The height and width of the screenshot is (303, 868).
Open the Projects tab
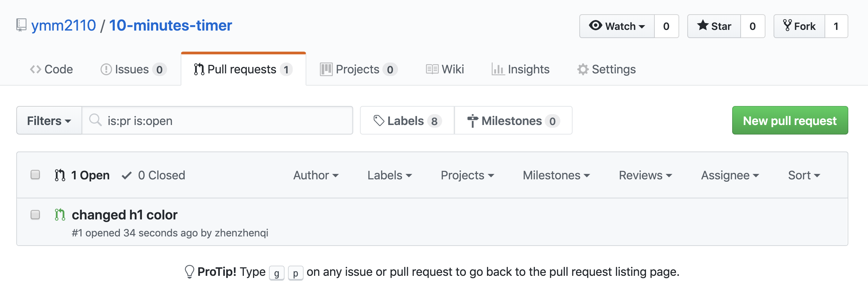pos(359,69)
